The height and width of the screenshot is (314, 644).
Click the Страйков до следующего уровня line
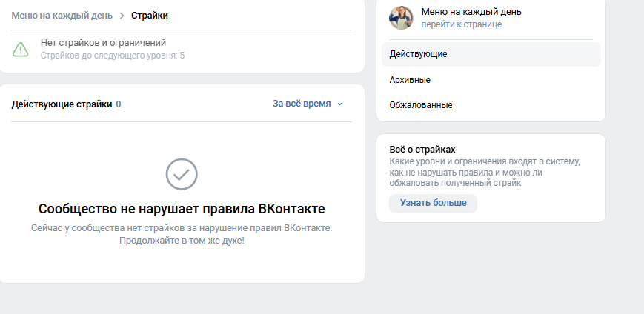113,56
